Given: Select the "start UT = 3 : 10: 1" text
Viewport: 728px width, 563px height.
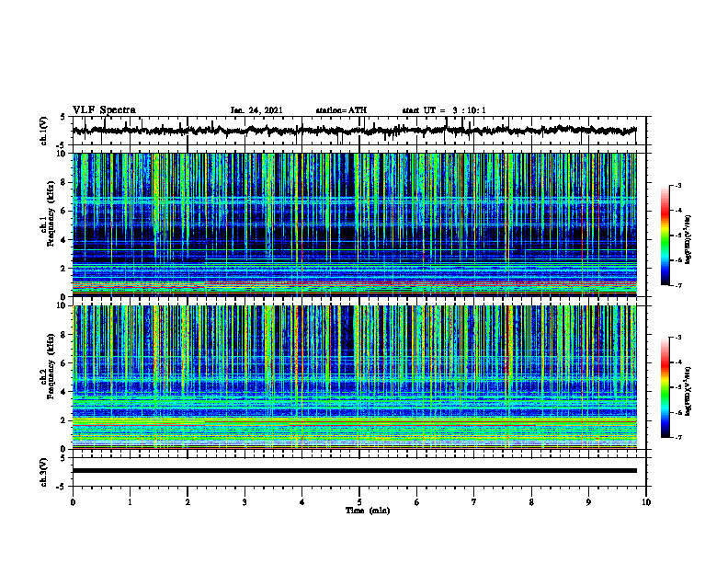Looking at the screenshot, I should click(x=444, y=110).
